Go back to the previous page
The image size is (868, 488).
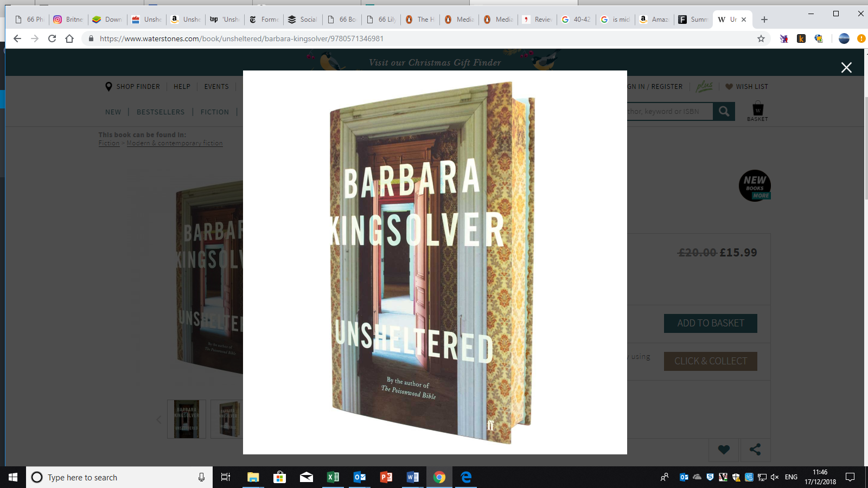(17, 38)
